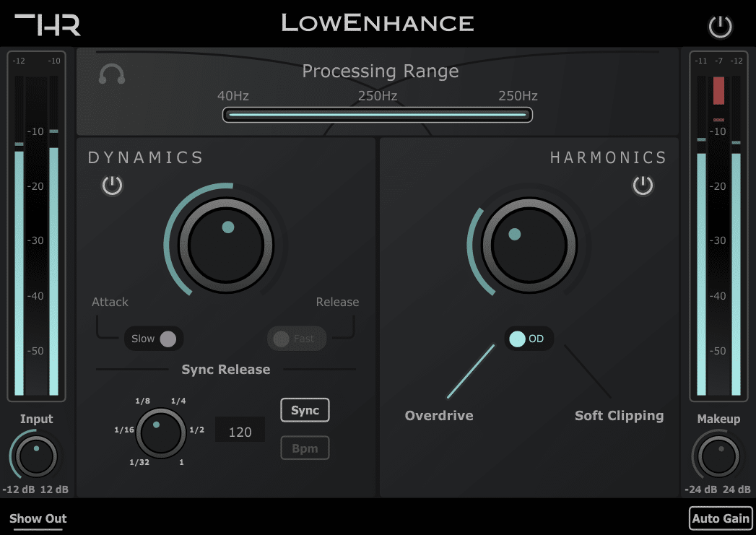The image size is (756, 535).
Task: Disable the Dynamics section power icon
Action: [112, 186]
